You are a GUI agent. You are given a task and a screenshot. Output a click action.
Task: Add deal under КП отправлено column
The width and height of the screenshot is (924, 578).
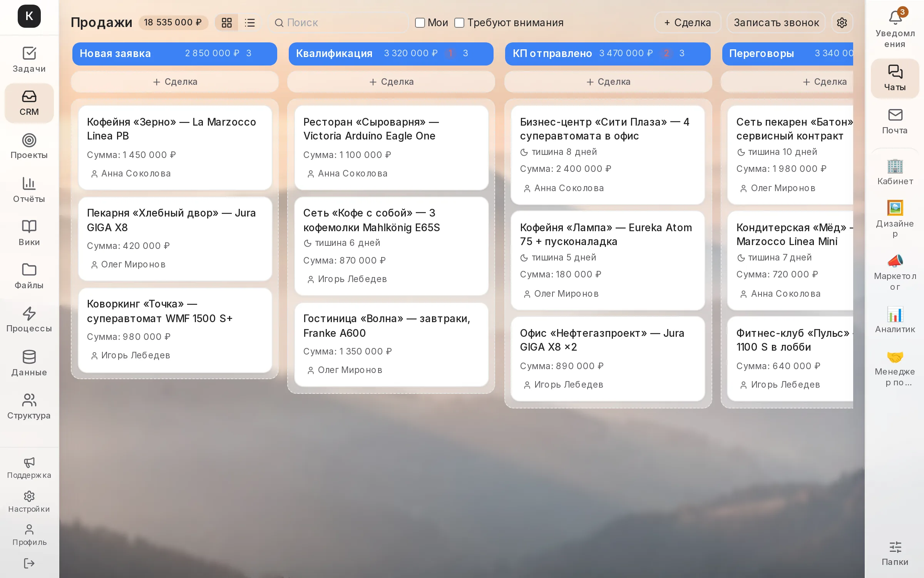click(608, 82)
